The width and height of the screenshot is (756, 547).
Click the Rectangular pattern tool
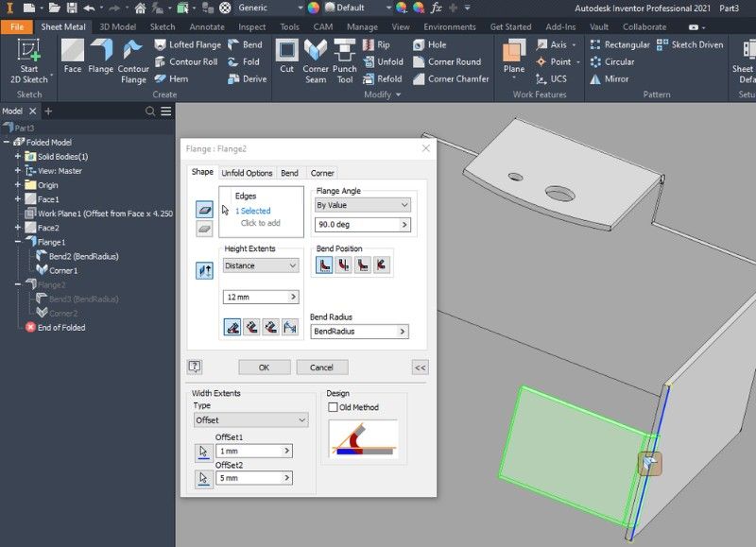[x=620, y=44]
